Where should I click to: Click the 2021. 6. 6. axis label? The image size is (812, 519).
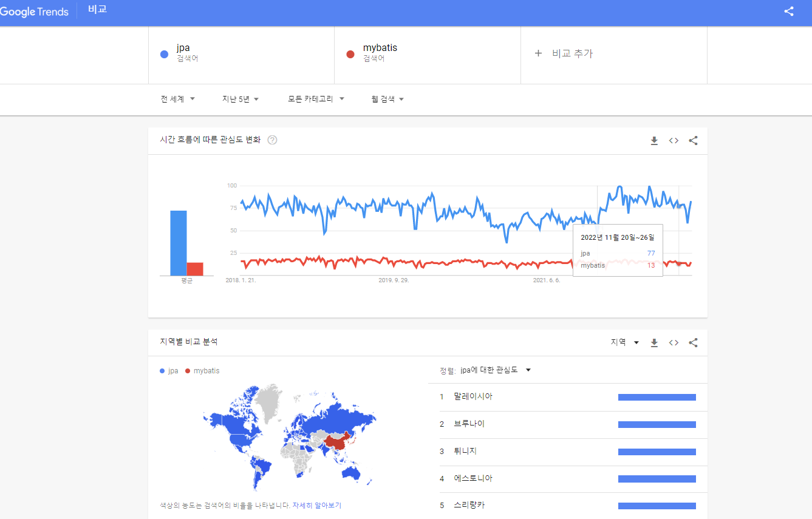point(547,280)
